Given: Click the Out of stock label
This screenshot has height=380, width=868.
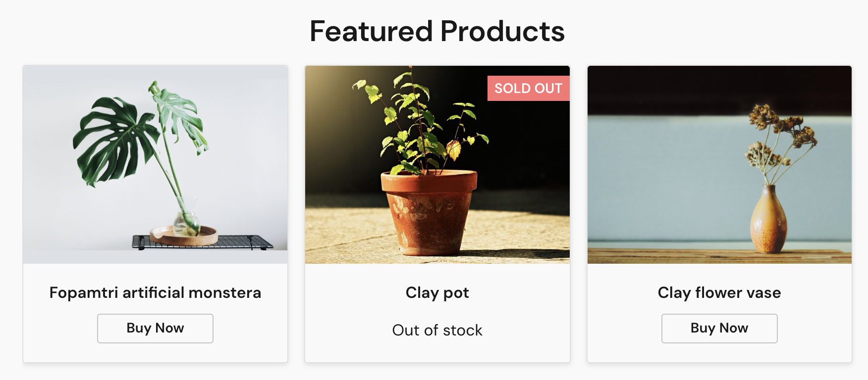Looking at the screenshot, I should point(436,330).
